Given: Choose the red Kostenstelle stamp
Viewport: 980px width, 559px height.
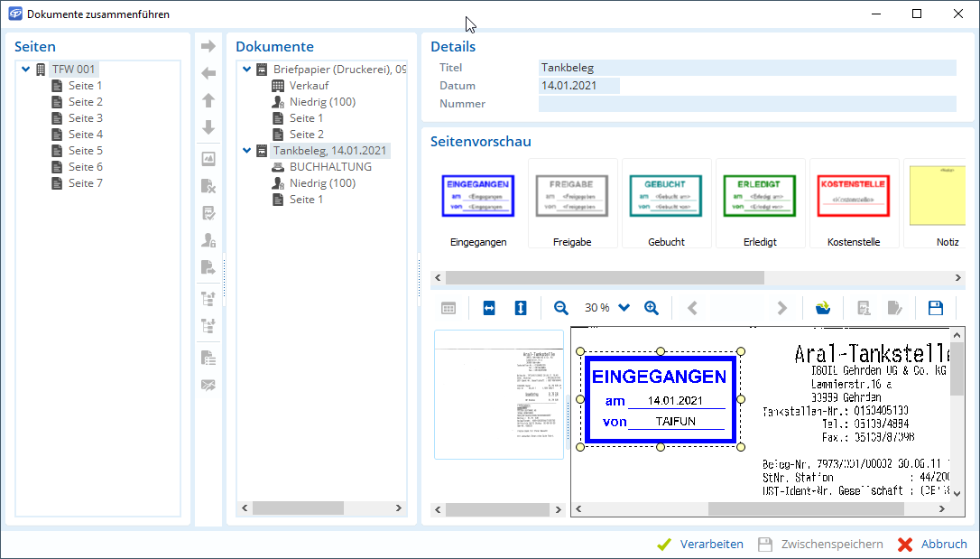Looking at the screenshot, I should [x=853, y=203].
